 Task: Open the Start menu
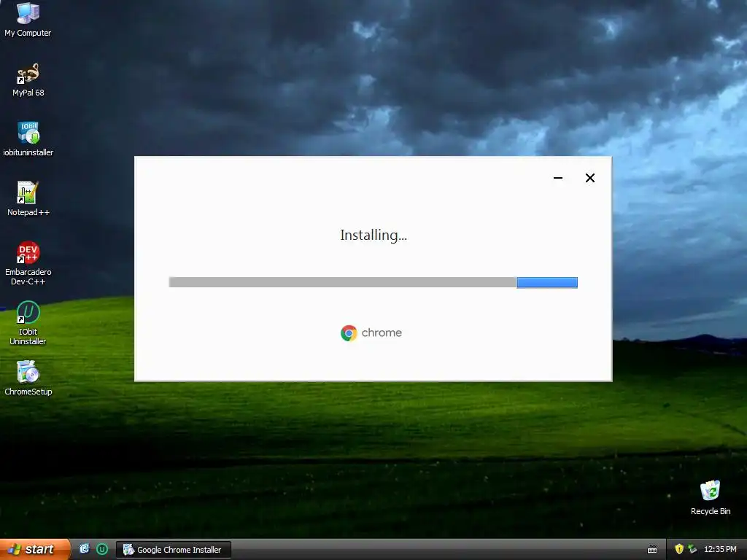(35, 549)
